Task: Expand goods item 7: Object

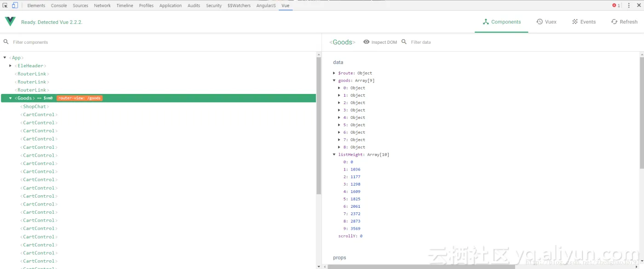Action: click(339, 140)
